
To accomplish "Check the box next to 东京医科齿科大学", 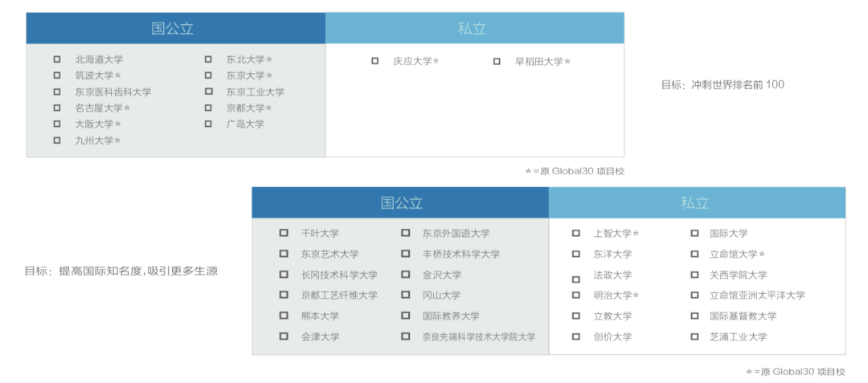I will [57, 92].
